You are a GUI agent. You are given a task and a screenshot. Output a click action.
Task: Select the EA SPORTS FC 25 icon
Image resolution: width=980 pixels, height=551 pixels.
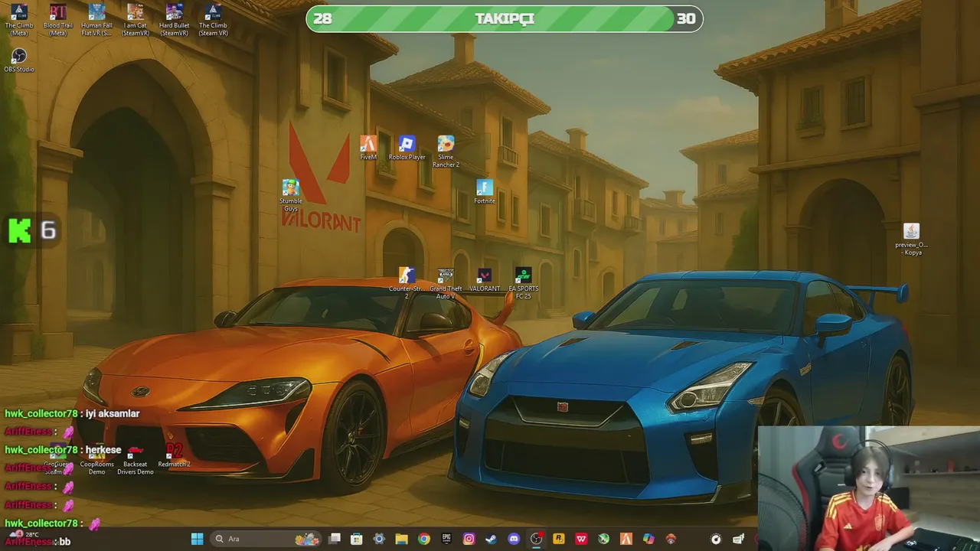point(524,283)
